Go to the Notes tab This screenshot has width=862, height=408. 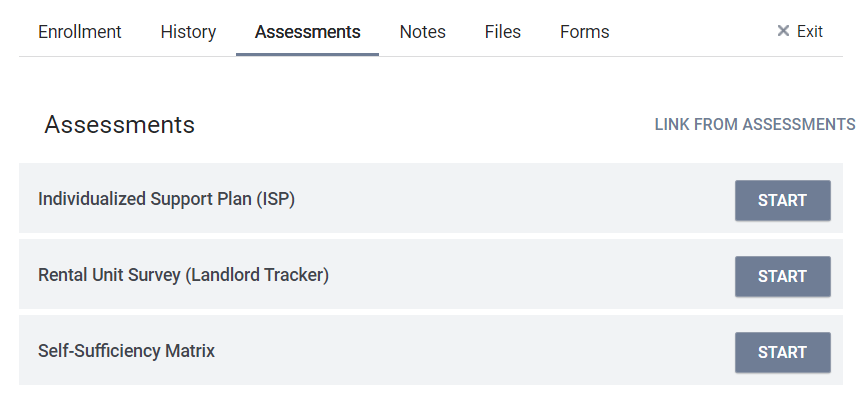coord(422,32)
